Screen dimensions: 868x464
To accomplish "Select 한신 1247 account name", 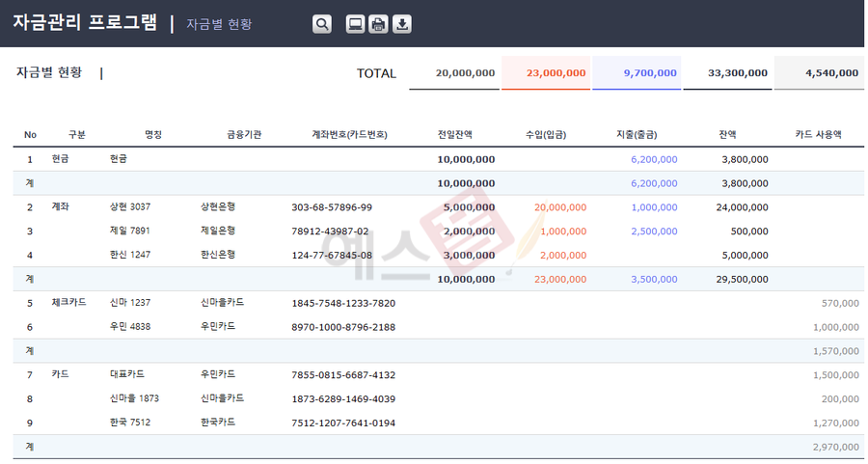I will coord(130,255).
